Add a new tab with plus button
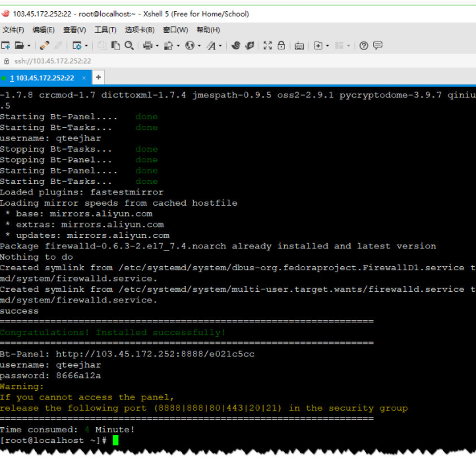The width and height of the screenshot is (476, 460). [98, 77]
